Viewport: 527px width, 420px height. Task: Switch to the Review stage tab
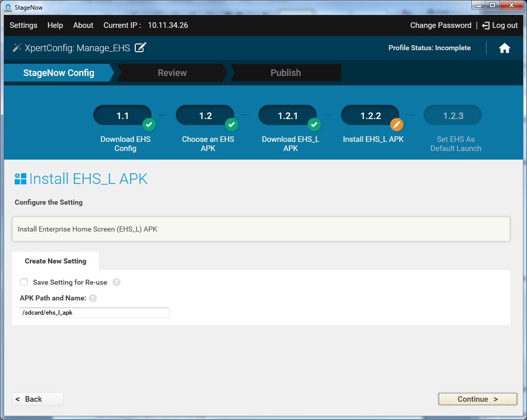pos(172,73)
